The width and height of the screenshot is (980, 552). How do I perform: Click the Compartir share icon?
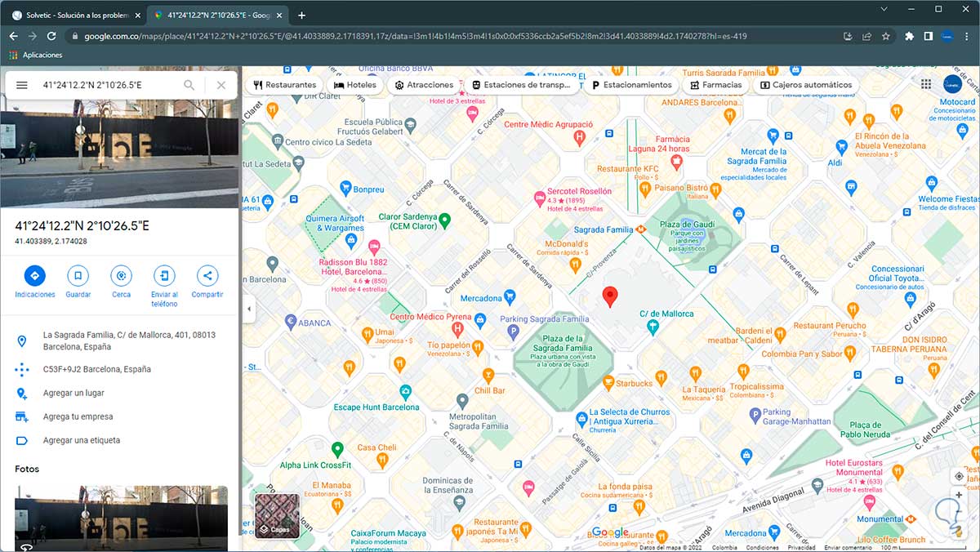pyautogui.click(x=207, y=275)
